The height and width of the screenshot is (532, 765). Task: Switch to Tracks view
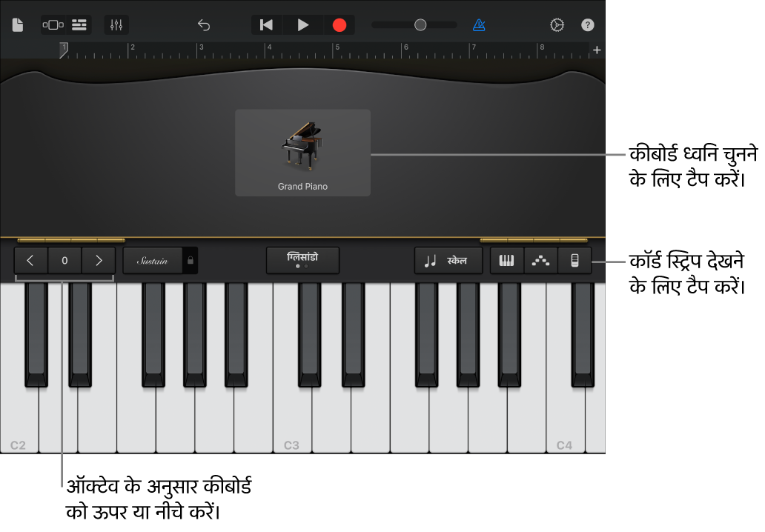point(79,25)
